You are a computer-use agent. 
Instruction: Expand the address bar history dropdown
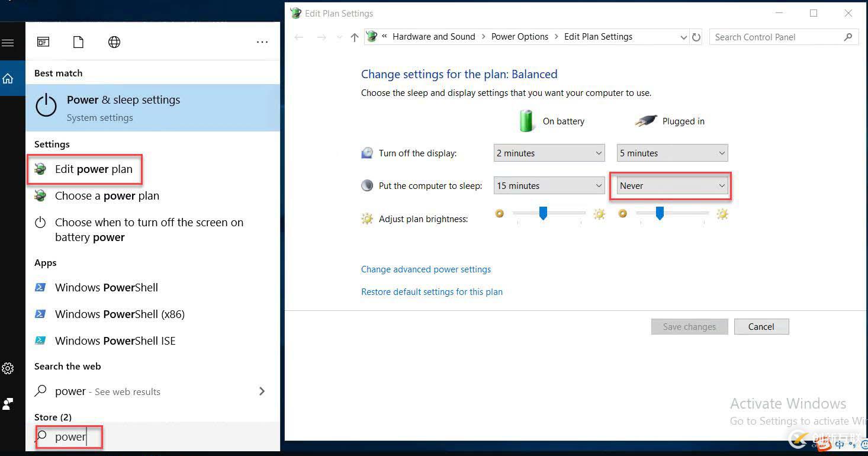click(x=684, y=37)
